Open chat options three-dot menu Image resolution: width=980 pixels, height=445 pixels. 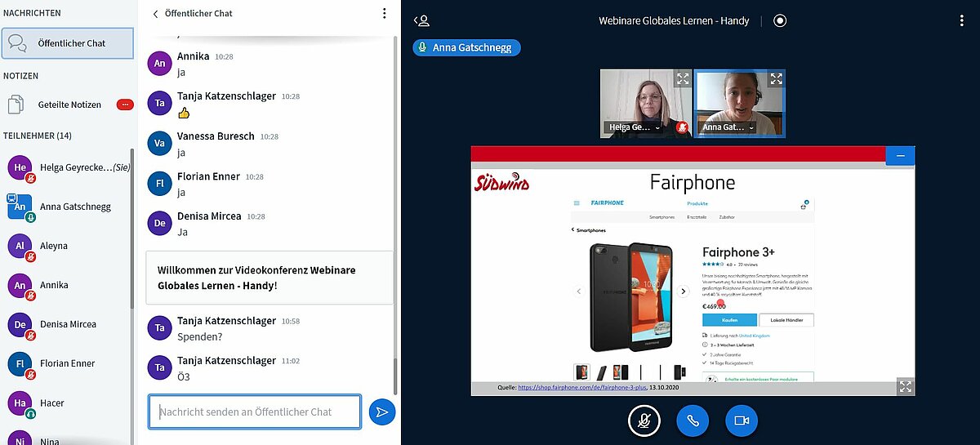point(385,14)
